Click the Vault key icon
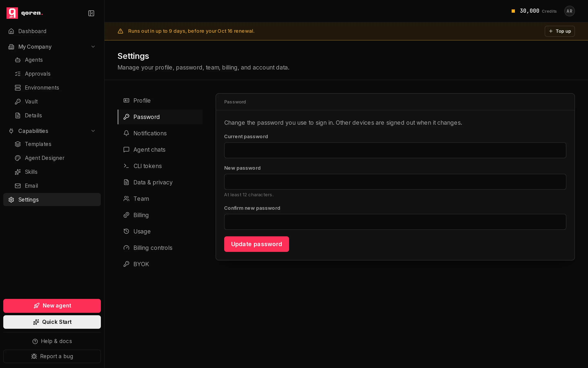The height and width of the screenshot is (368, 588). point(18,101)
